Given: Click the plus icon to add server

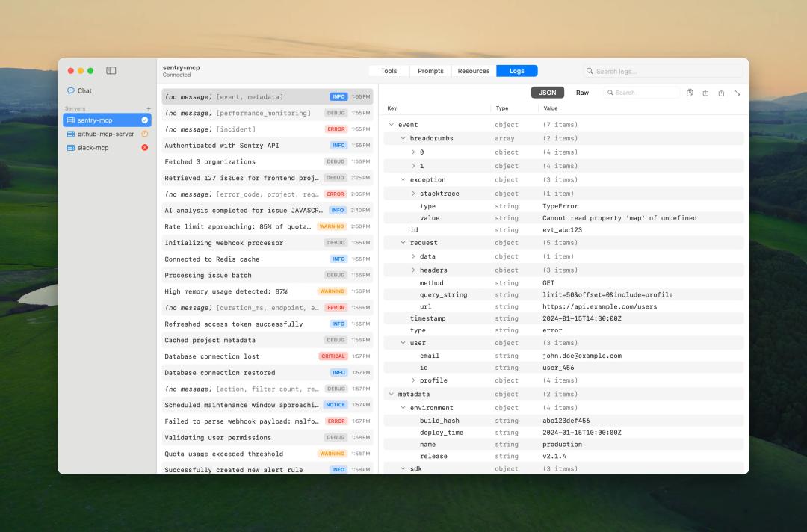Looking at the screenshot, I should (149, 109).
